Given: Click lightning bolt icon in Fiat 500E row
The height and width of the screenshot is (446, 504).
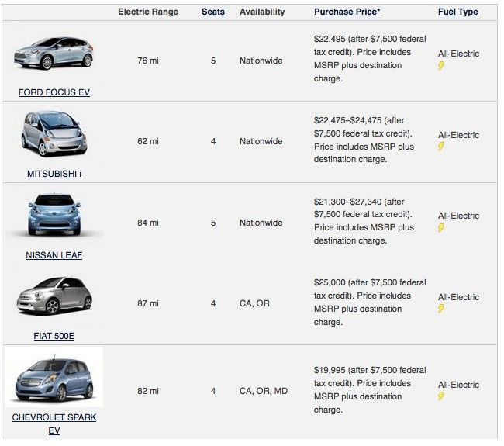Looking at the screenshot, I should click(441, 309).
